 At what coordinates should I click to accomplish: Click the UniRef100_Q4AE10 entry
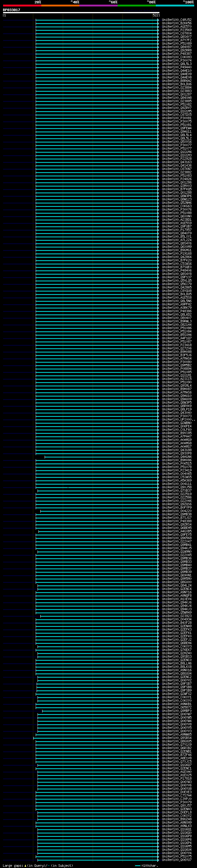177,71
